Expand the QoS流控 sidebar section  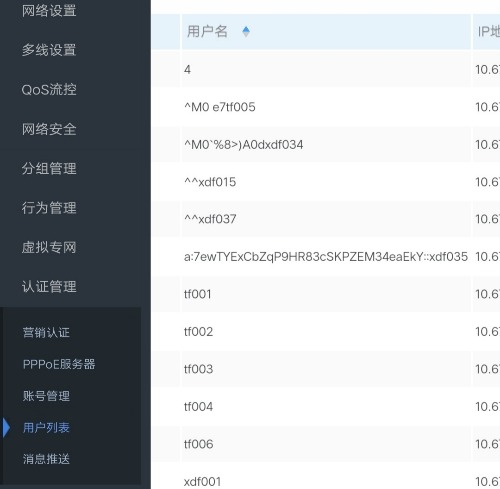tap(49, 89)
